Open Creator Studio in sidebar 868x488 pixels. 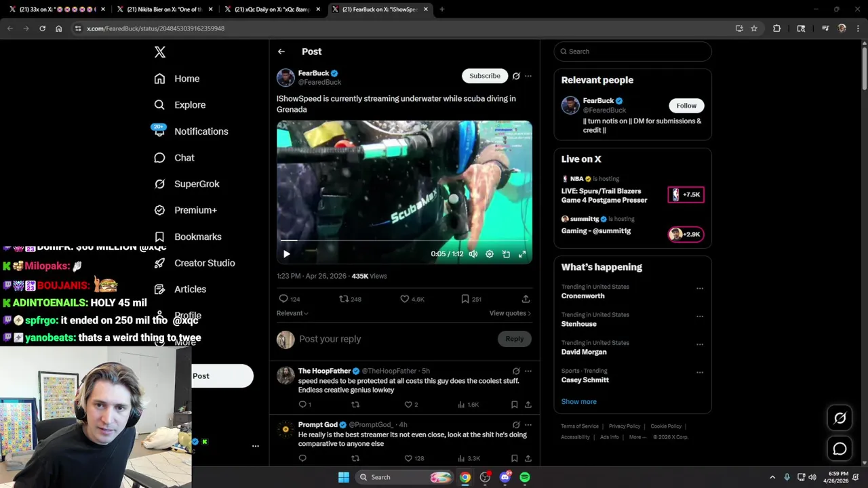[x=195, y=263]
